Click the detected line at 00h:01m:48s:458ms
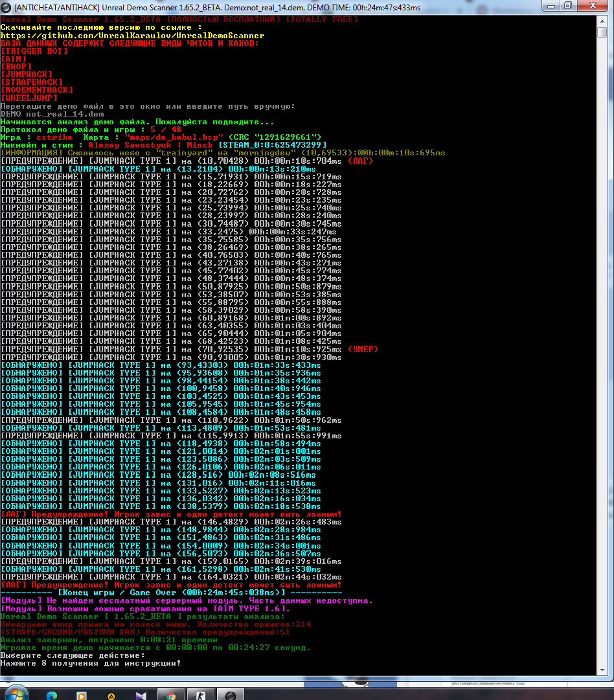This screenshot has height=700, width=614. click(161, 412)
